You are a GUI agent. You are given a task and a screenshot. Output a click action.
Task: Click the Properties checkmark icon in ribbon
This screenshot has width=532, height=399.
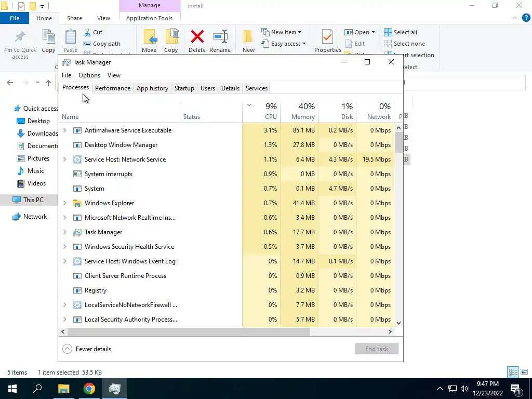click(x=327, y=37)
